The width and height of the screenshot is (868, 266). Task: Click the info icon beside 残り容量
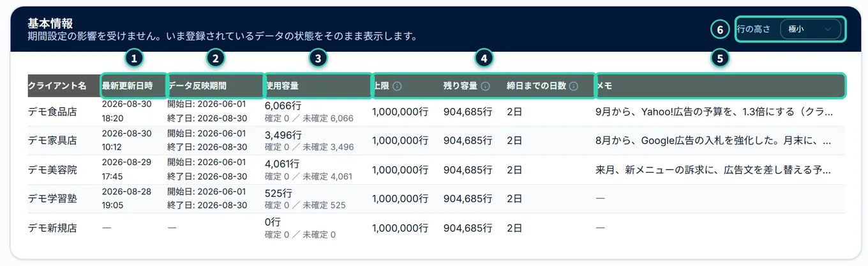click(x=485, y=86)
